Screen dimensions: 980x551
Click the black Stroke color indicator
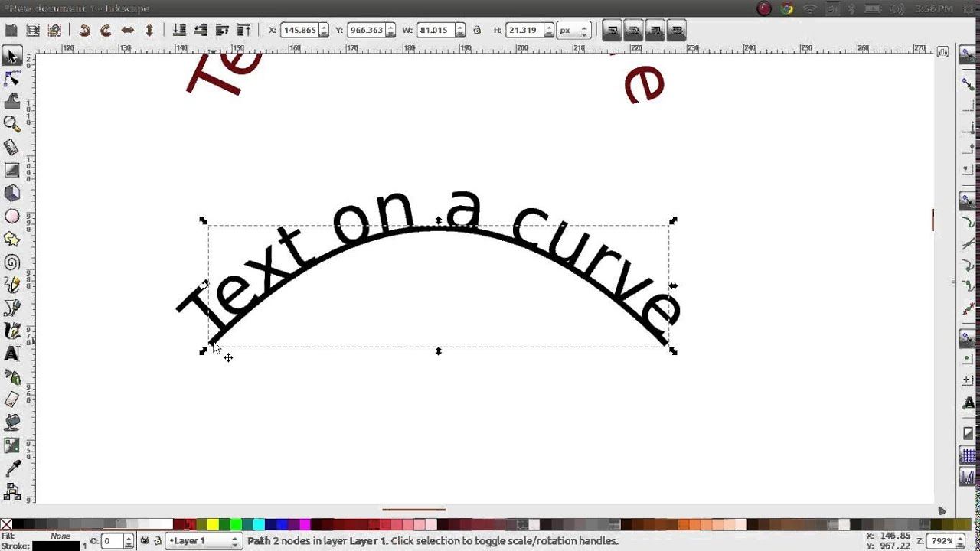[x=56, y=546]
